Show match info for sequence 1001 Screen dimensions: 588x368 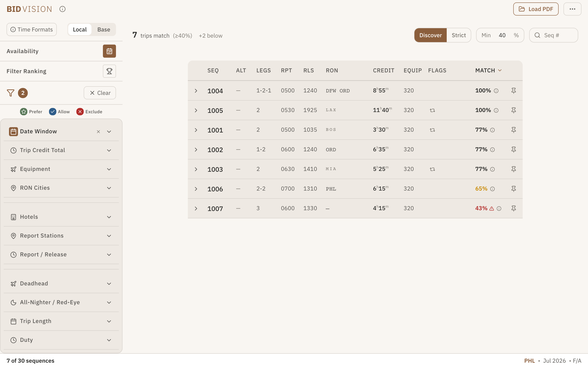coord(492,130)
